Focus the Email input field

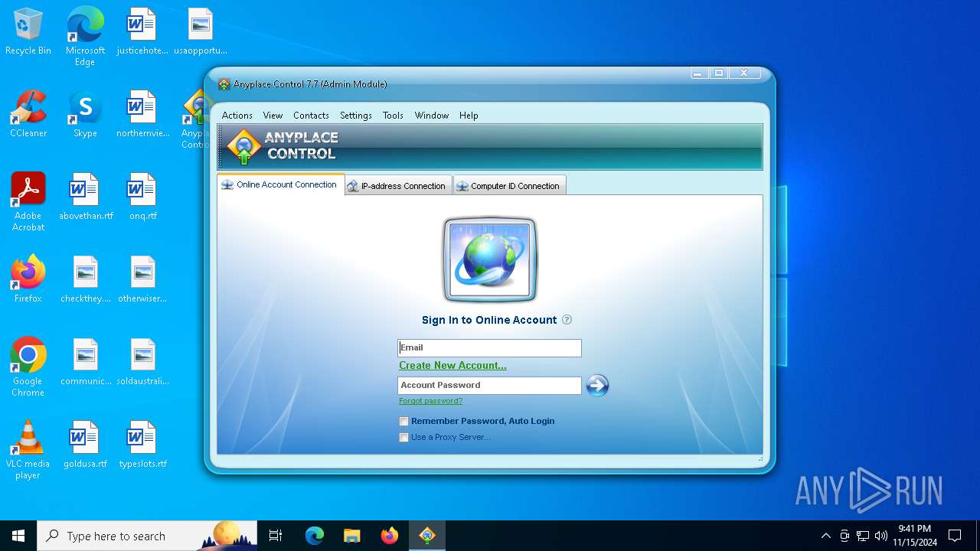coord(489,347)
